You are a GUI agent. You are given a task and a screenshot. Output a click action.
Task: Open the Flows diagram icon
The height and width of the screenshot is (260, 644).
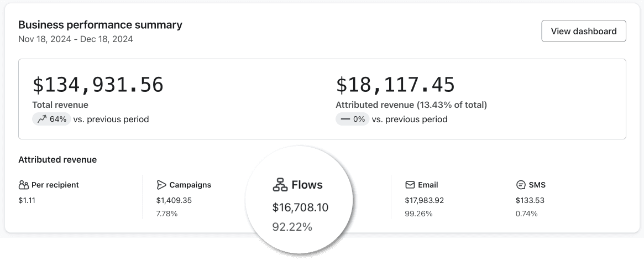click(280, 184)
